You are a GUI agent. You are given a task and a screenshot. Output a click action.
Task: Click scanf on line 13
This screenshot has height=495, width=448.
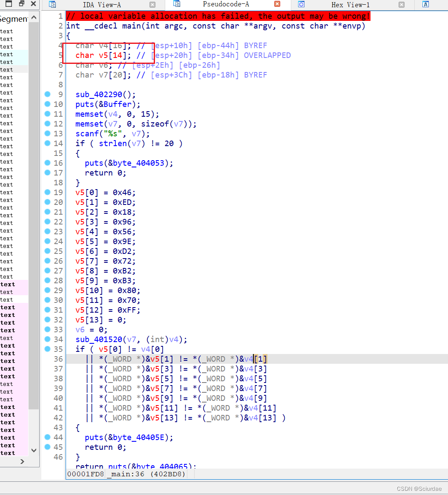pos(87,133)
